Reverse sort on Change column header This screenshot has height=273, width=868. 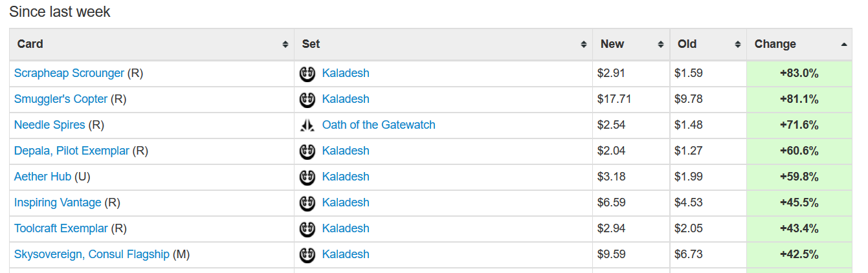(843, 45)
